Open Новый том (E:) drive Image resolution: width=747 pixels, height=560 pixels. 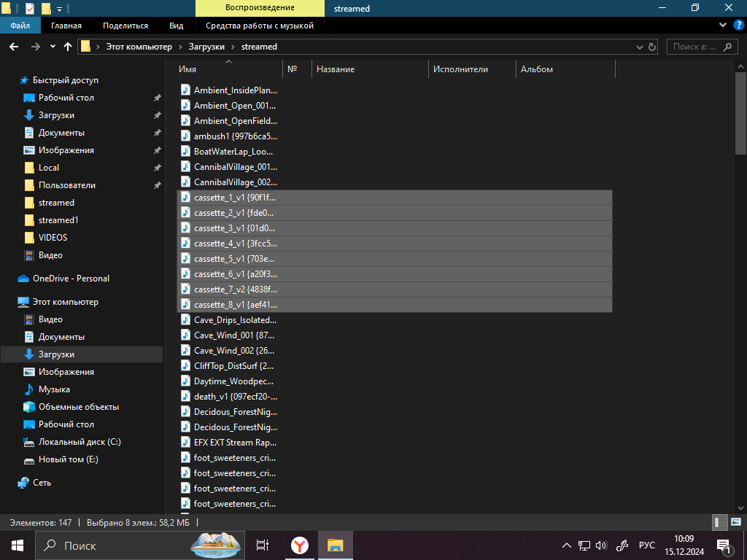point(68,459)
